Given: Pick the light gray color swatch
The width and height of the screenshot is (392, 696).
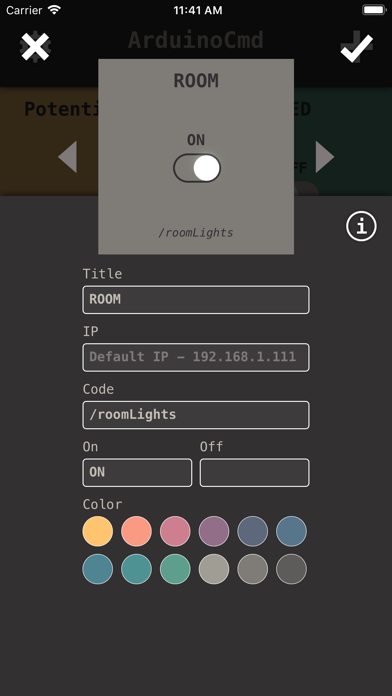Looking at the screenshot, I should pos(214,569).
